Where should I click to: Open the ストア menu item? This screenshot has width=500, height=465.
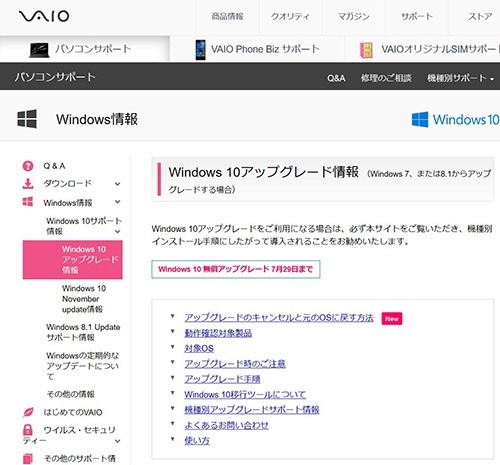480,16
